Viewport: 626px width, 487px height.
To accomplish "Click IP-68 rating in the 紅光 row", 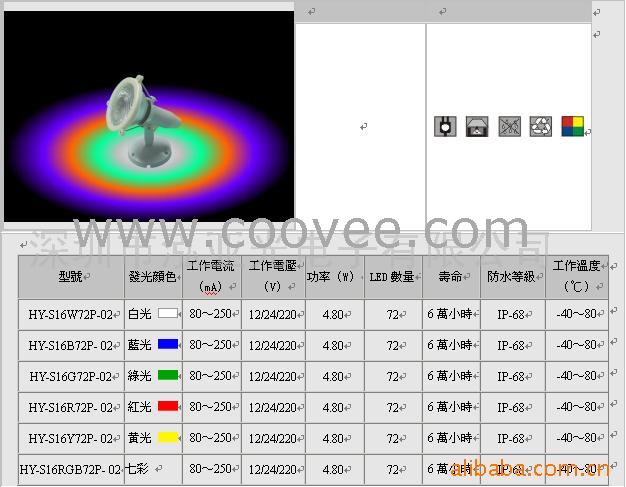I will [511, 408].
